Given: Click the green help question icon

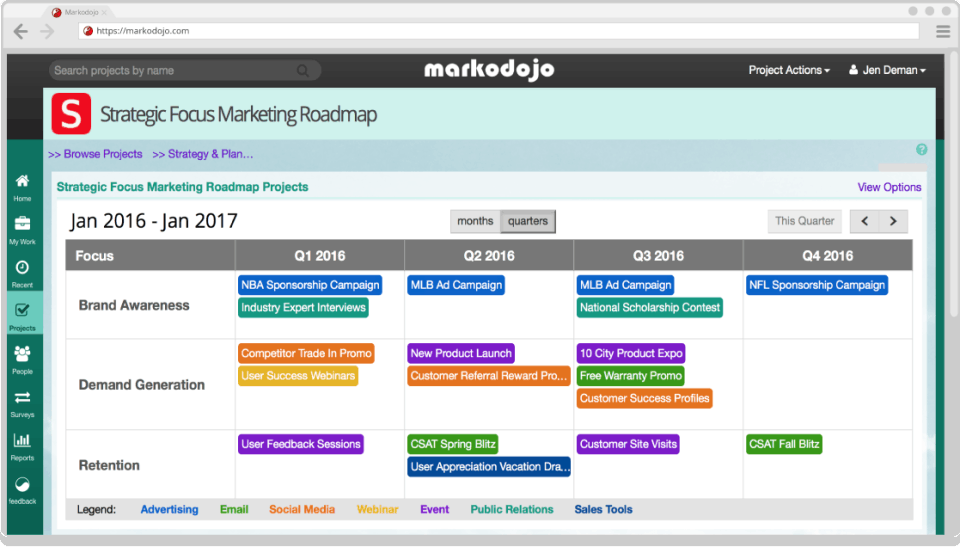Looking at the screenshot, I should coord(921,149).
